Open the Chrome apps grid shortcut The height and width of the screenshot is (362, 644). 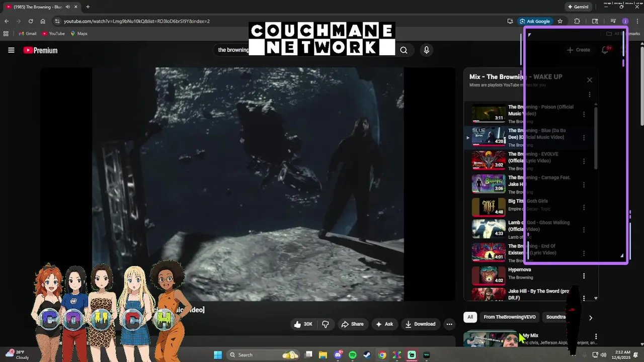6,34
